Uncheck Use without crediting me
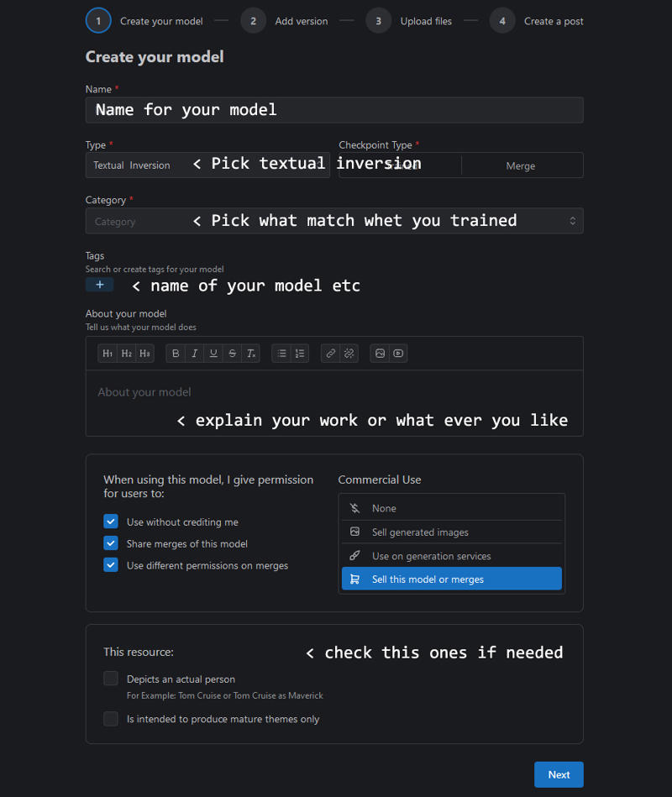The image size is (672, 797). coord(111,522)
